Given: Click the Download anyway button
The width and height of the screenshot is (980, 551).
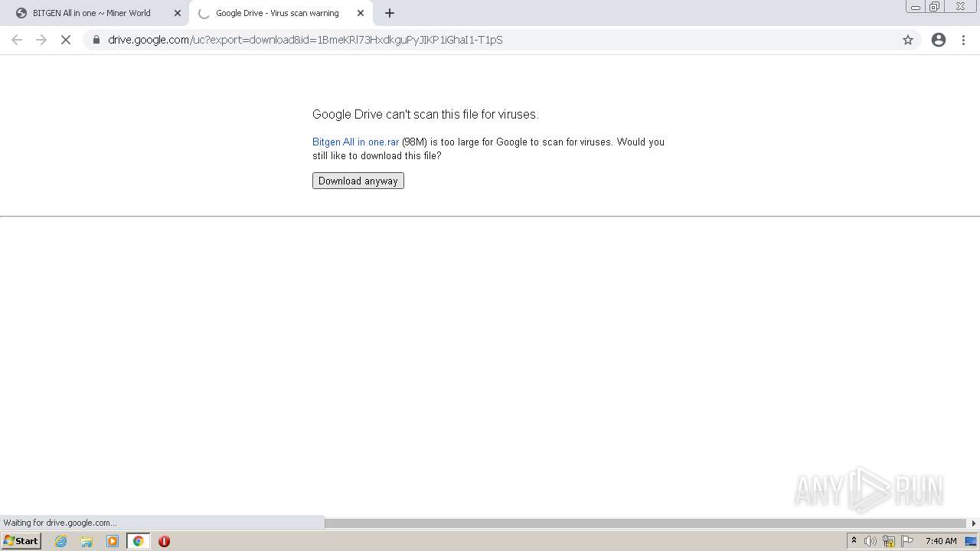Looking at the screenshot, I should pyautogui.click(x=358, y=181).
